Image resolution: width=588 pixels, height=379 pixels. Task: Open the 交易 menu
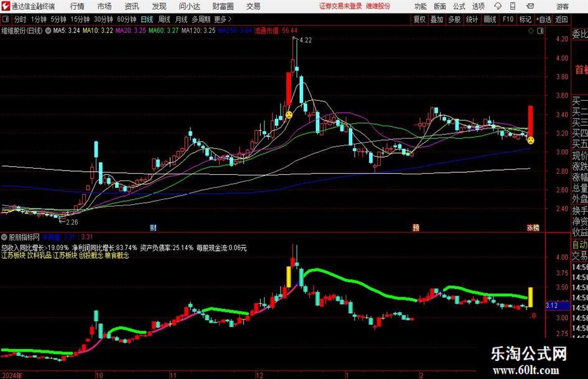click(253, 6)
